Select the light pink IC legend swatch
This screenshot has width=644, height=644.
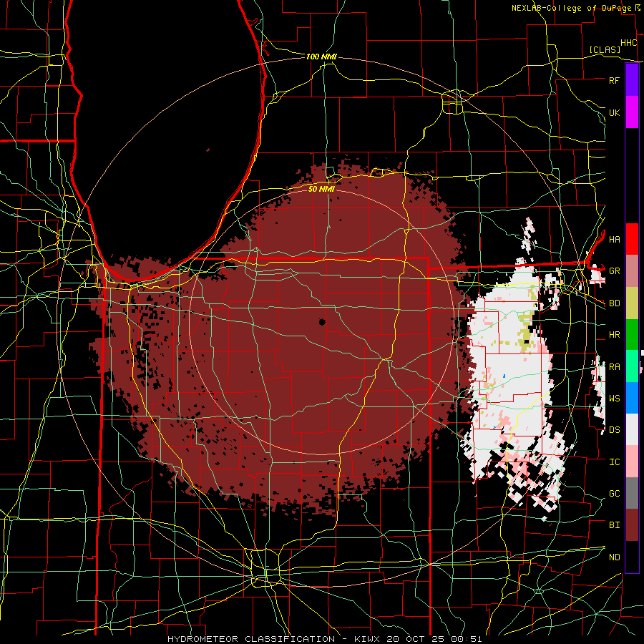click(632, 462)
